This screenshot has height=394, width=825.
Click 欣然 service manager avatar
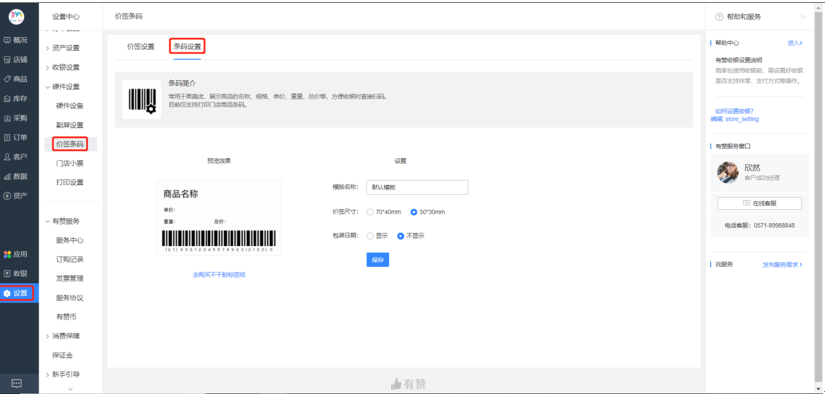pyautogui.click(x=728, y=172)
